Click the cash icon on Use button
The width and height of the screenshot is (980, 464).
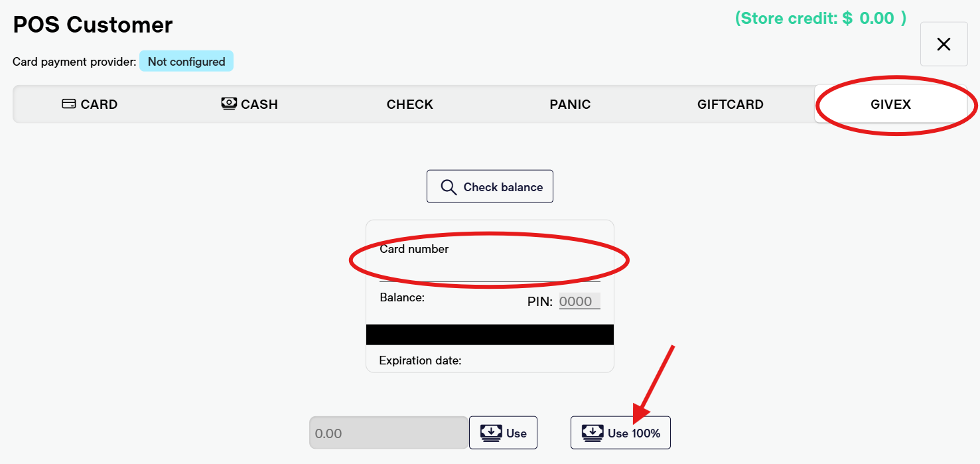pyautogui.click(x=491, y=433)
